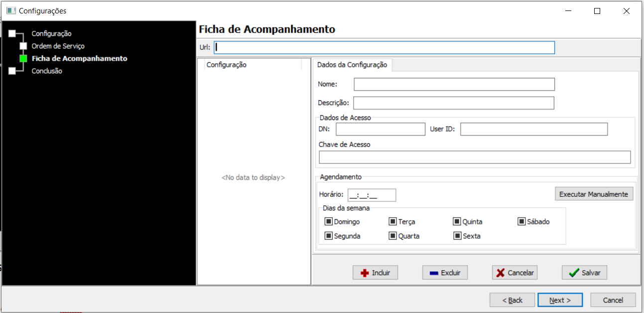Click the Horário time field
Viewport: 644px width, 313px height.
[372, 195]
